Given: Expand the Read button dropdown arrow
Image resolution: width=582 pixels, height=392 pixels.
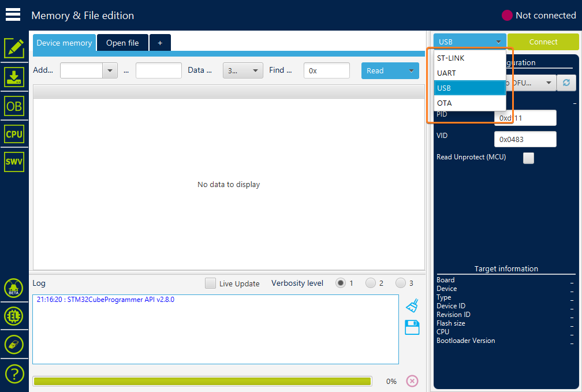Looking at the screenshot, I should tap(411, 70).
